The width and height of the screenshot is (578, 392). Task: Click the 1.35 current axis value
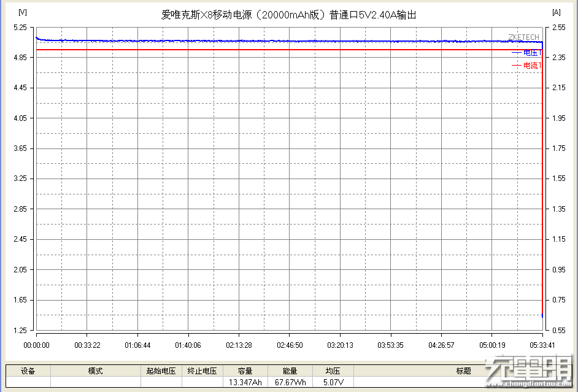(x=559, y=209)
